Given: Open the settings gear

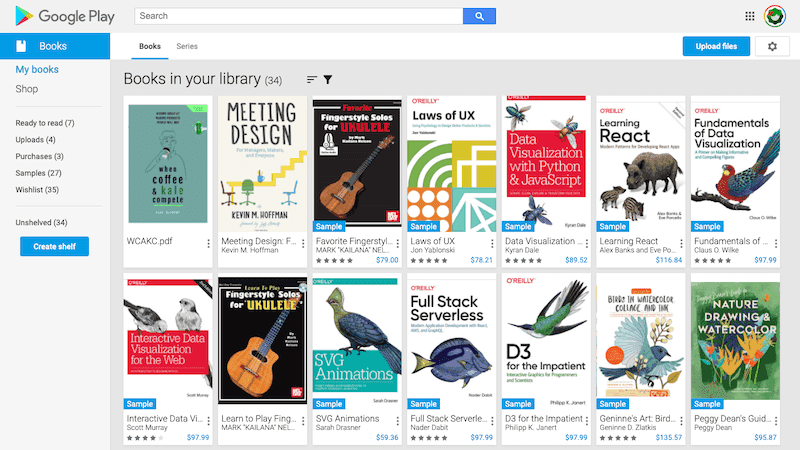Looking at the screenshot, I should 772,46.
